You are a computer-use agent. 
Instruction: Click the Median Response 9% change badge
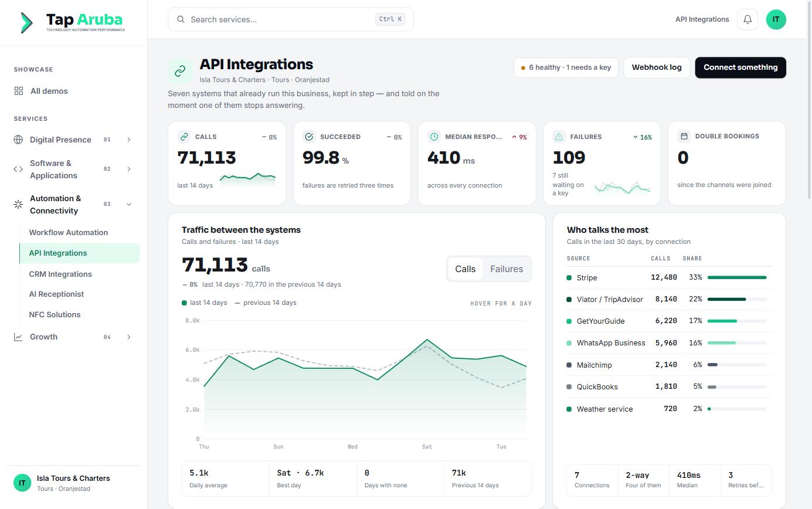click(x=519, y=137)
